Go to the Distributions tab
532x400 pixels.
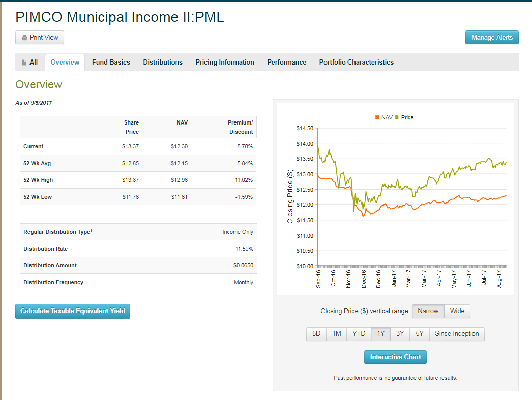[163, 63]
